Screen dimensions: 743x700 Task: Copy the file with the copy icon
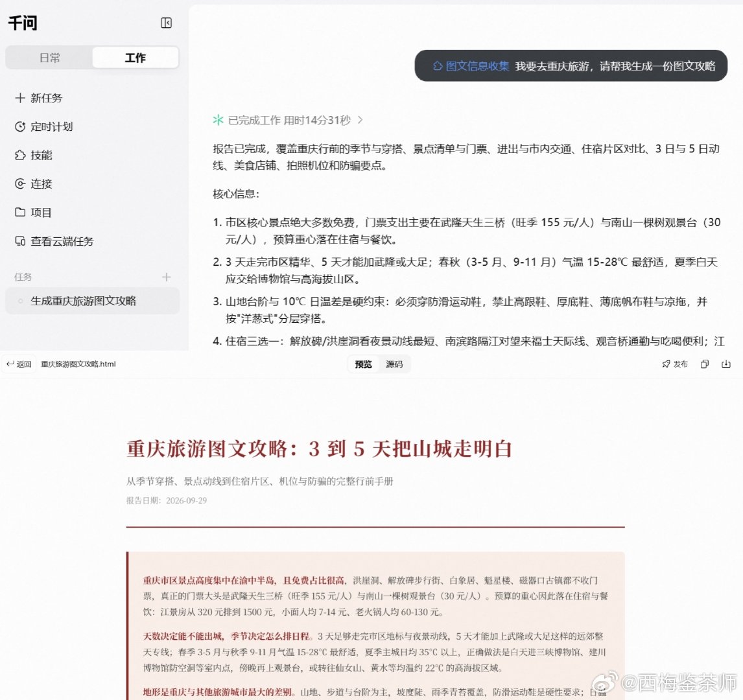coord(705,364)
